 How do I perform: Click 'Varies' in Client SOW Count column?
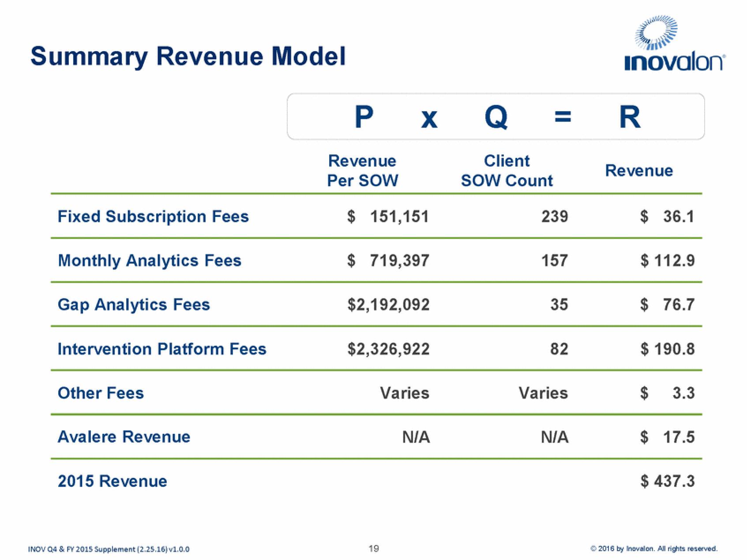pyautogui.click(x=543, y=393)
